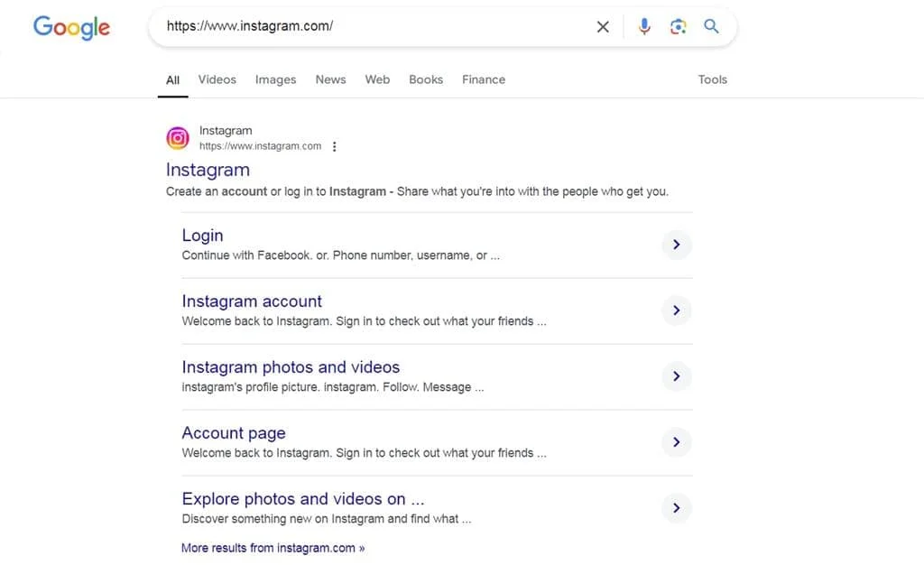924x565 pixels.
Task: Open three-dot menu beside instagram.com URL
Action: coord(334,146)
